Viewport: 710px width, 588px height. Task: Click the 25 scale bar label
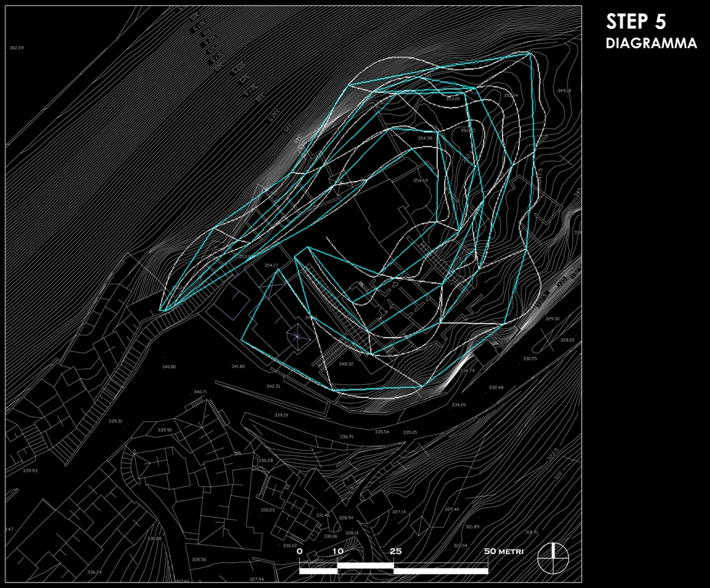click(395, 552)
